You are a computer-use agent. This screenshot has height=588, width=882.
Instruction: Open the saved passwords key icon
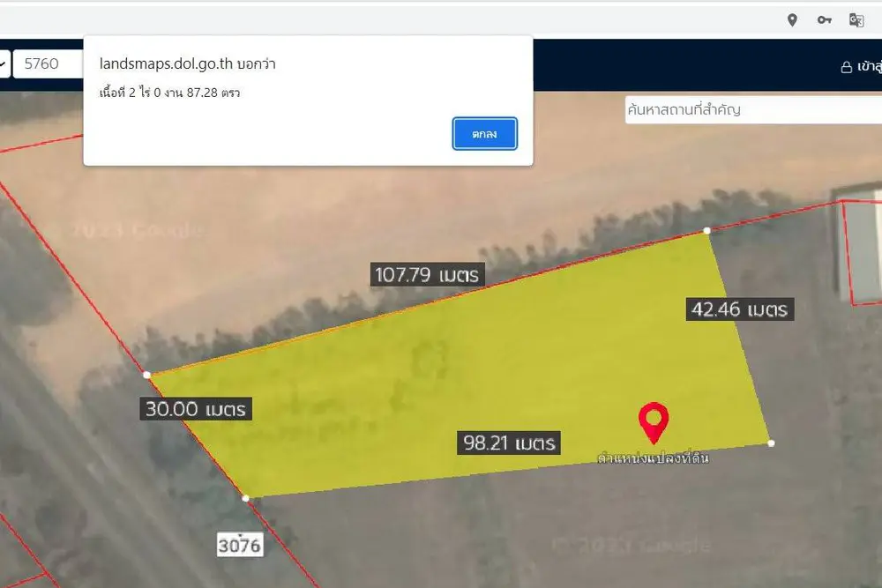point(824,20)
